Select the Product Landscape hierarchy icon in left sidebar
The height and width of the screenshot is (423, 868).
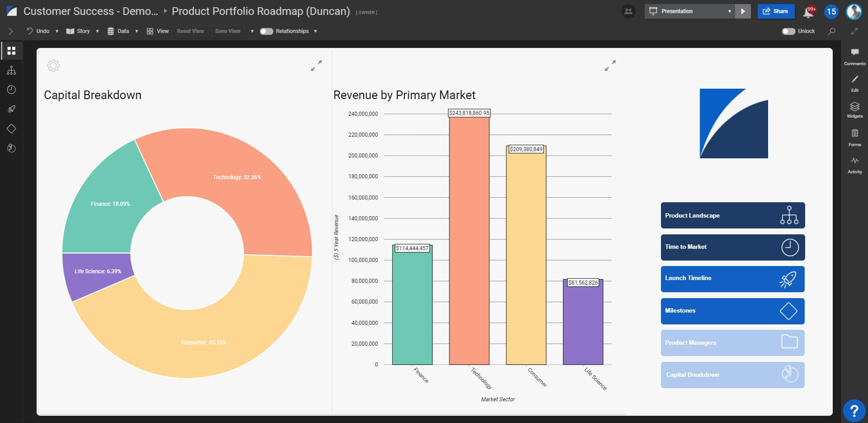(12, 70)
